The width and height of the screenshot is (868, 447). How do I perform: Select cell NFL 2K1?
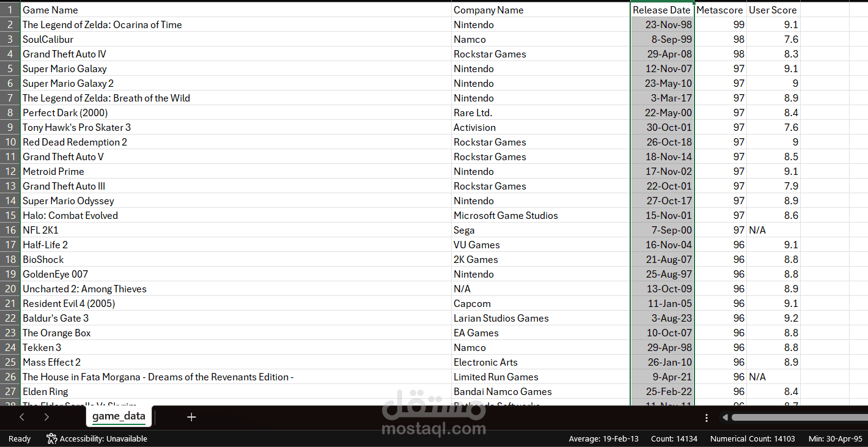236,230
